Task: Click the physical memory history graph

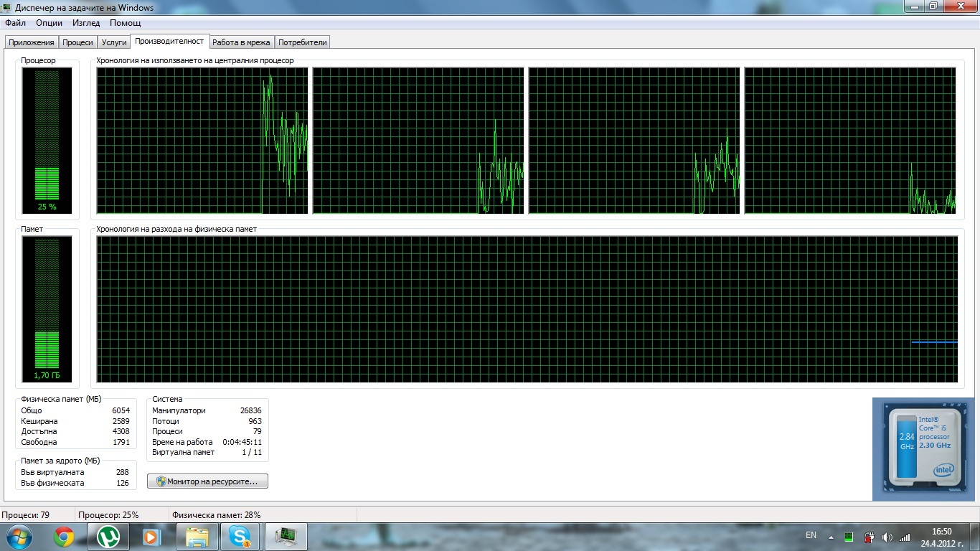Action: (x=527, y=309)
